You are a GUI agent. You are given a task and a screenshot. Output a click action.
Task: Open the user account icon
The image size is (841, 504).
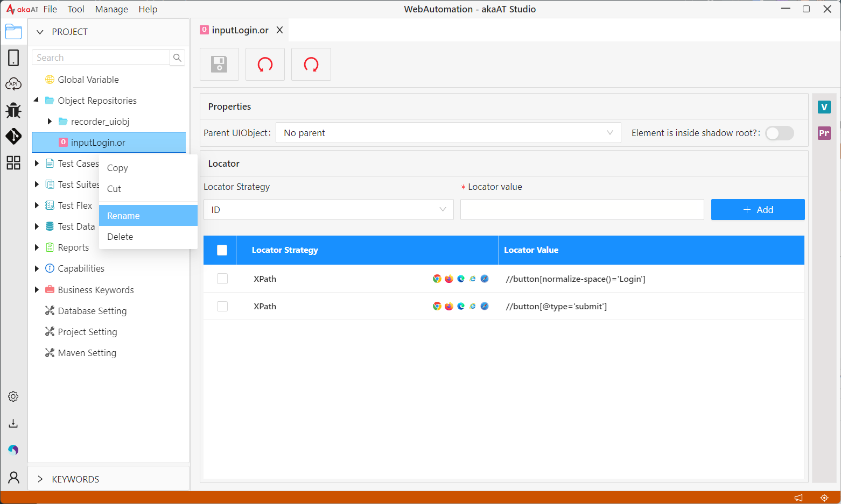[13, 477]
